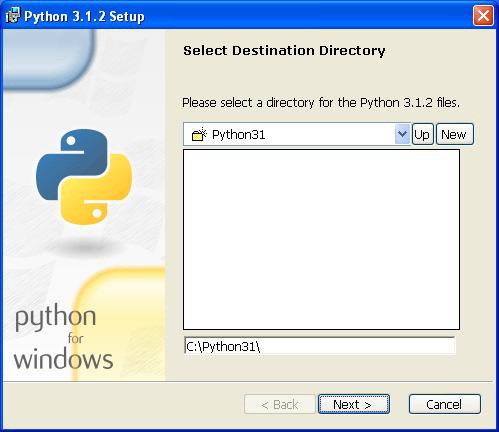Select the Python31 text in combo box
Image resolution: width=499 pixels, height=432 pixels.
[239, 135]
